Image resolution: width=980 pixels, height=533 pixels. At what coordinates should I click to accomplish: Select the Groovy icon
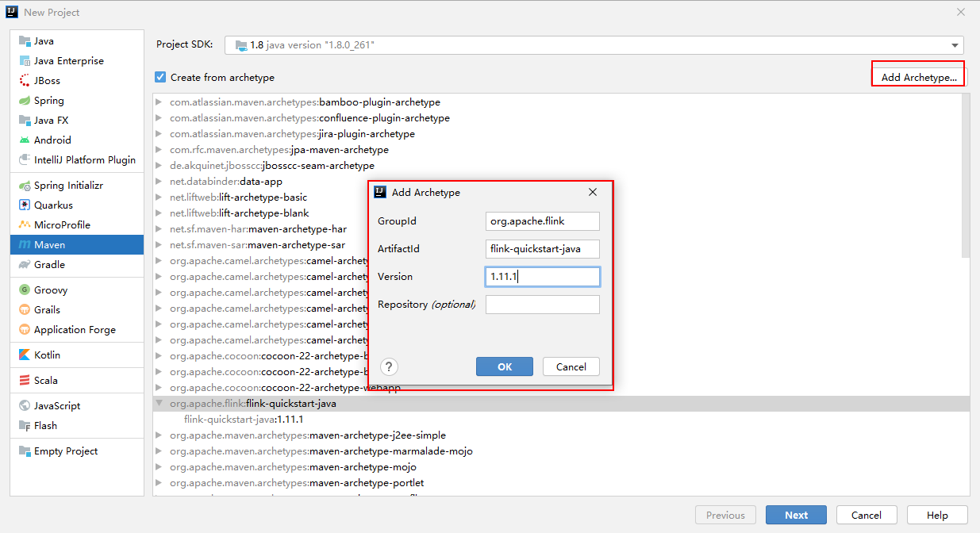coord(25,290)
